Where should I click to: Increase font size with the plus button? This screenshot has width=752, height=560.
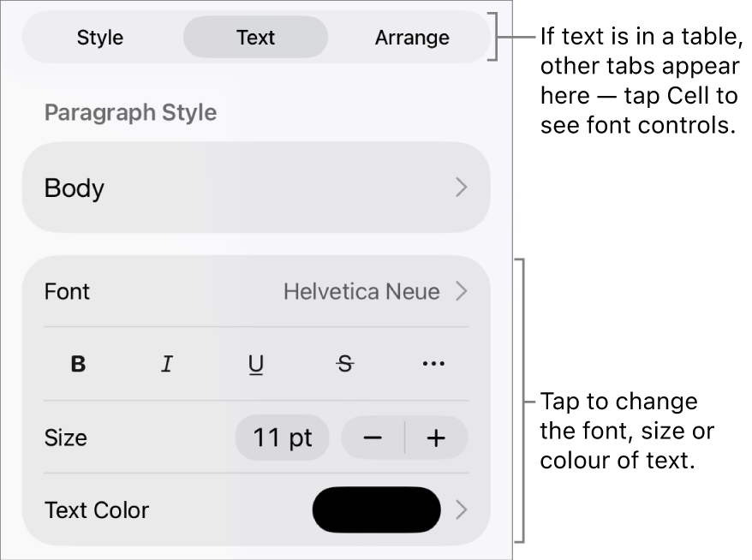point(436,438)
